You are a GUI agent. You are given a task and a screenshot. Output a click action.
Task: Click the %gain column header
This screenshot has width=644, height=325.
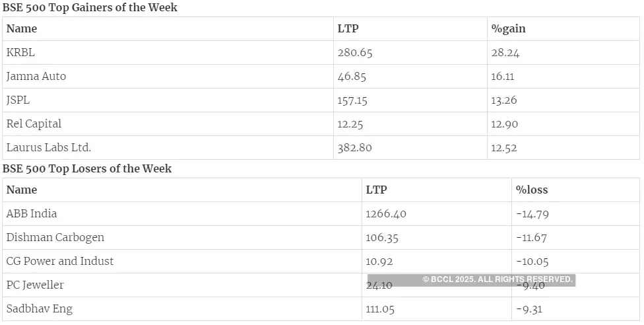point(508,29)
